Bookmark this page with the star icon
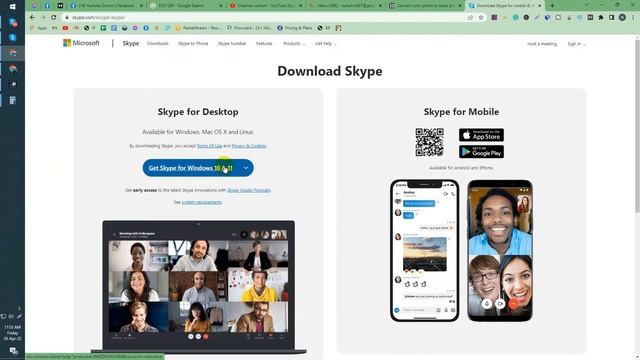Screen dimensions: 640x360 pos(481,18)
